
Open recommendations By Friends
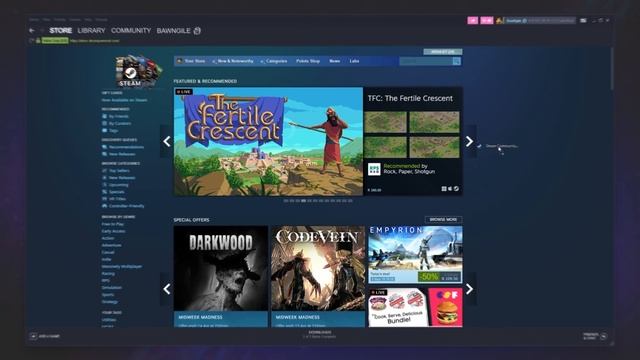pyautogui.click(x=118, y=116)
